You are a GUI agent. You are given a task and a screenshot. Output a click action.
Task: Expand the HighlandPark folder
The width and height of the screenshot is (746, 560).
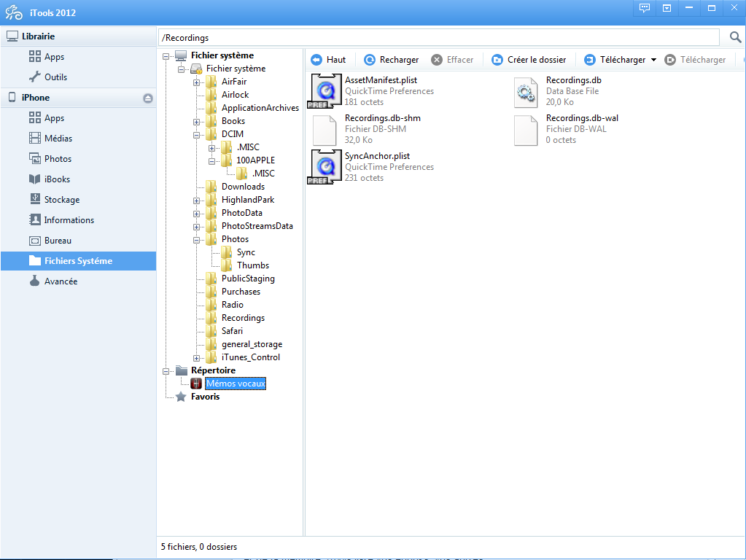pyautogui.click(x=196, y=201)
